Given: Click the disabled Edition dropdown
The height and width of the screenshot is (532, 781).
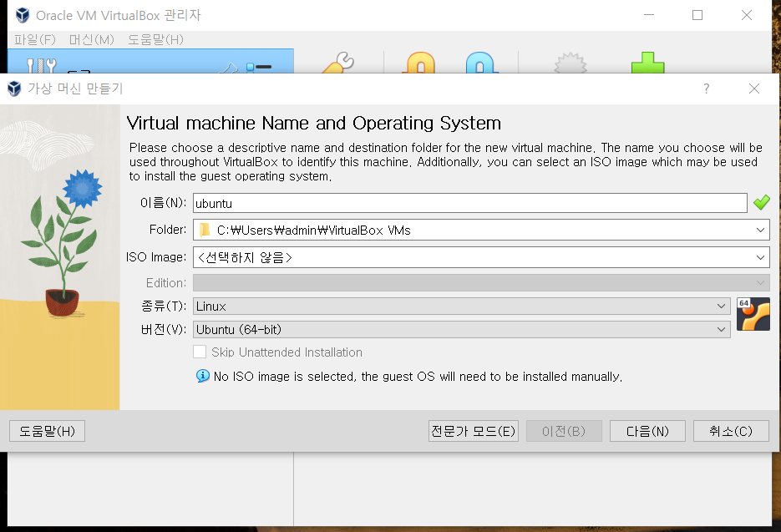Looking at the screenshot, I should (x=481, y=282).
